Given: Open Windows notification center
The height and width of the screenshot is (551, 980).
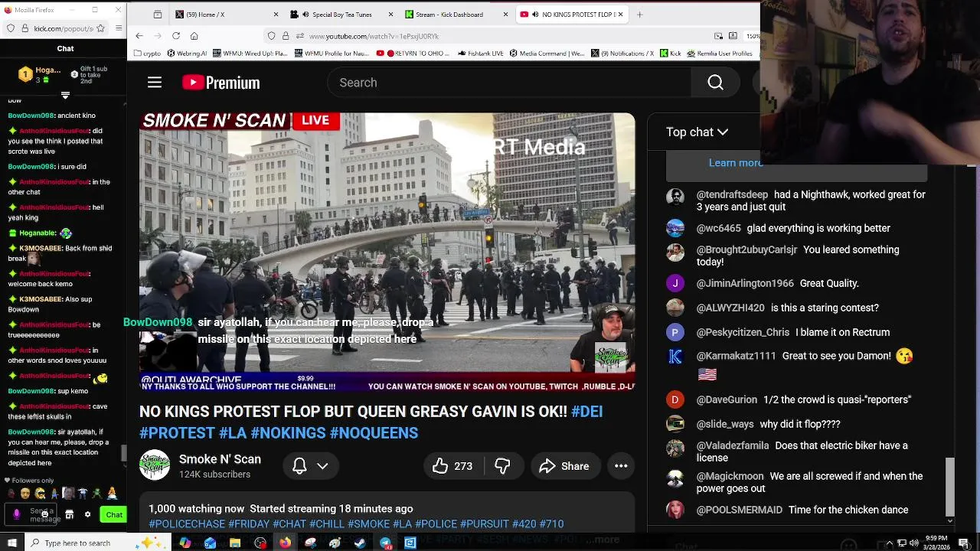Looking at the screenshot, I should pyautogui.click(x=963, y=543).
